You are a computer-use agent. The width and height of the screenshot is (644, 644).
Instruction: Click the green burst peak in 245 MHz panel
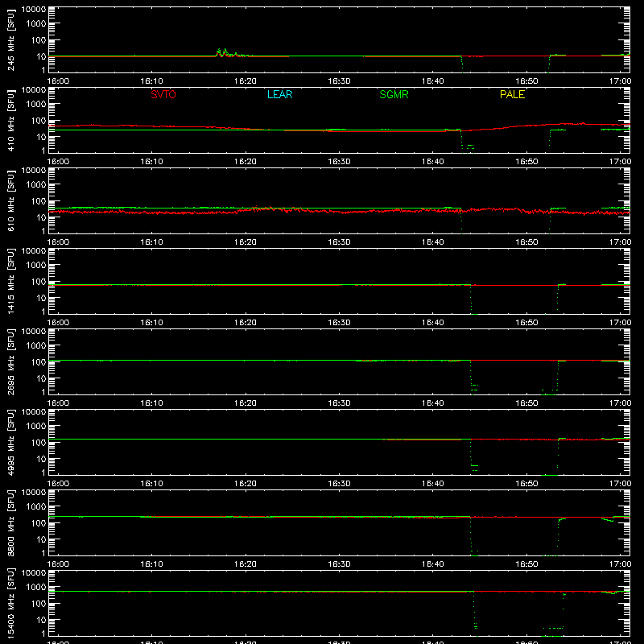point(222,52)
